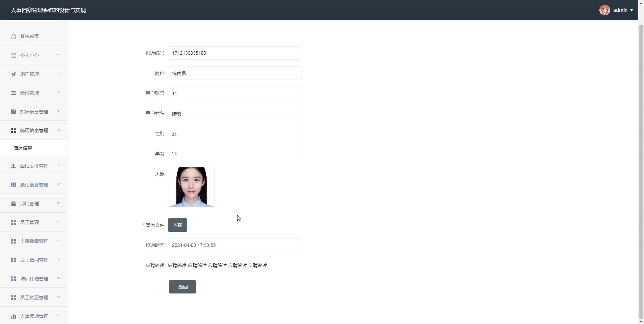Select the 简历信息 submenu item
The width and height of the screenshot is (644, 324).
tap(34, 148)
